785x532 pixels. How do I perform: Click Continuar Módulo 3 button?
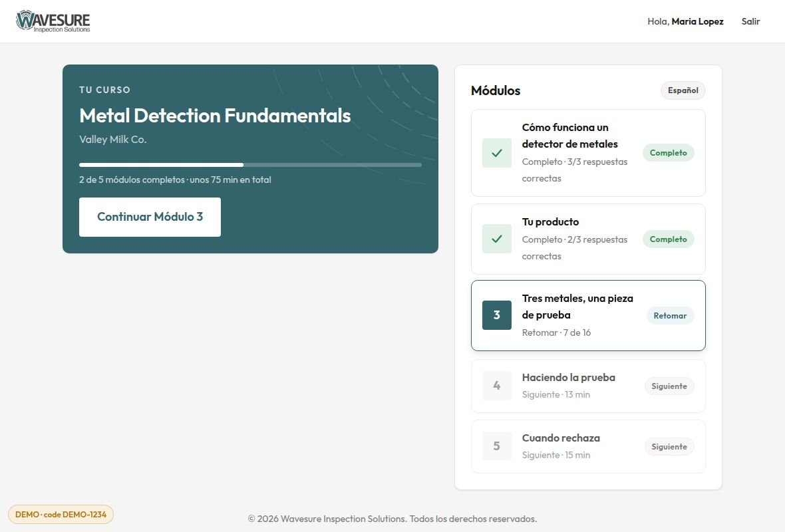[x=150, y=217]
